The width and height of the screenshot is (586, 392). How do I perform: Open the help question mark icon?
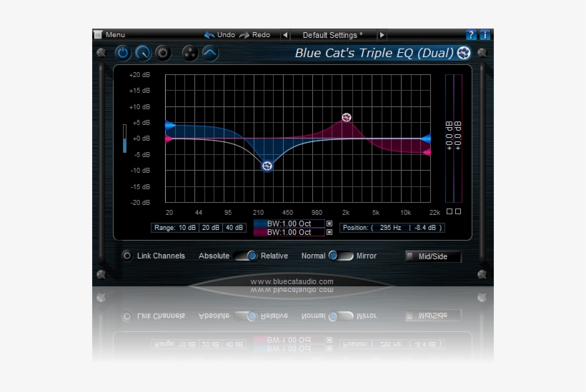471,35
